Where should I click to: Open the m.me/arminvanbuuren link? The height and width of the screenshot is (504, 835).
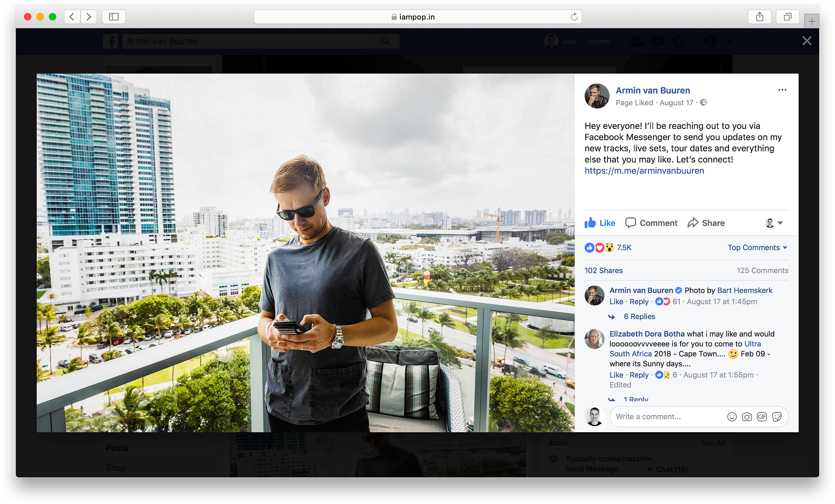pyautogui.click(x=644, y=171)
